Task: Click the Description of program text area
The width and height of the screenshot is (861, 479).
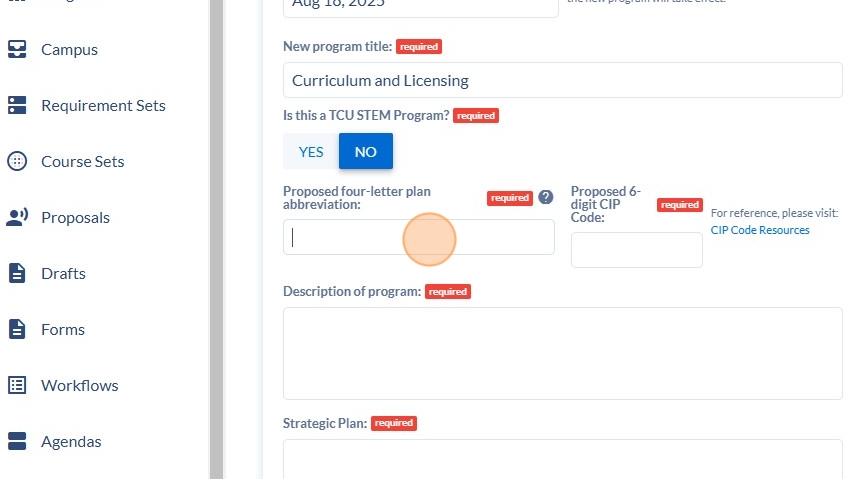Action: point(562,353)
